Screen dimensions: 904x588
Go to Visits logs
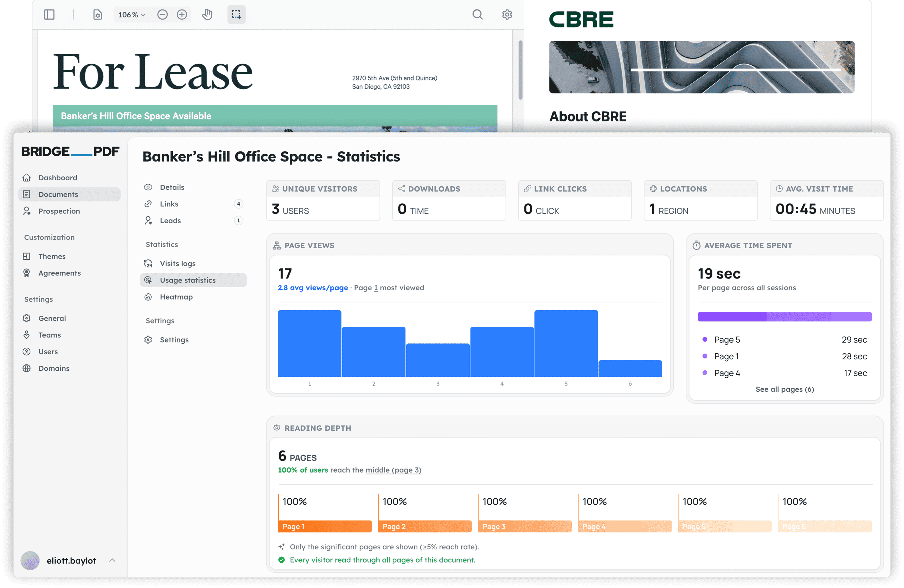[177, 263]
